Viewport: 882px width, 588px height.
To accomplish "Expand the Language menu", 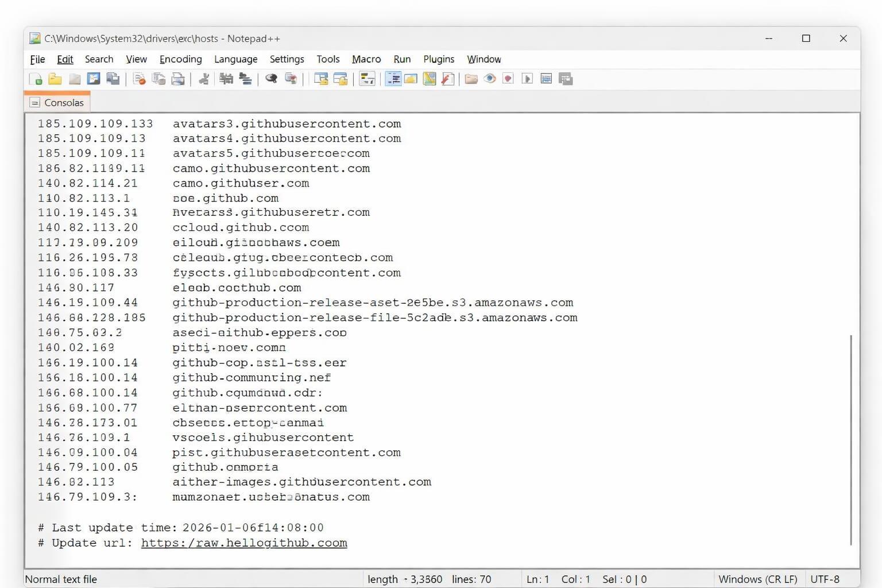I will pos(235,59).
